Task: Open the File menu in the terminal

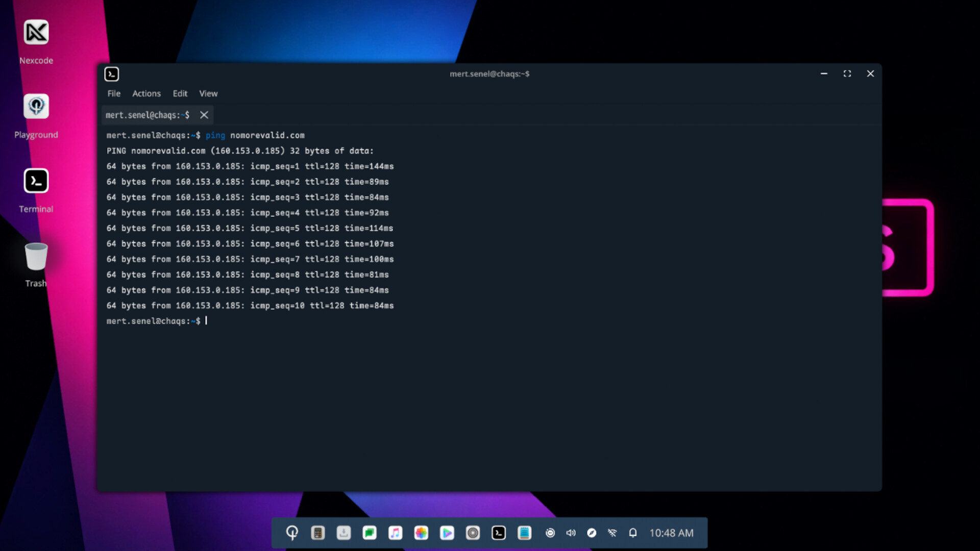Action: (x=113, y=93)
